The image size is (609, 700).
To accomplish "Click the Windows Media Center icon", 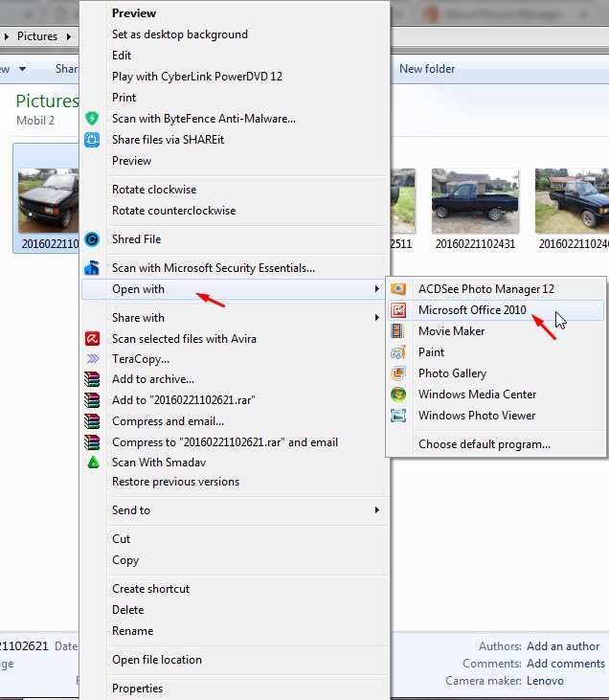I will [x=398, y=395].
